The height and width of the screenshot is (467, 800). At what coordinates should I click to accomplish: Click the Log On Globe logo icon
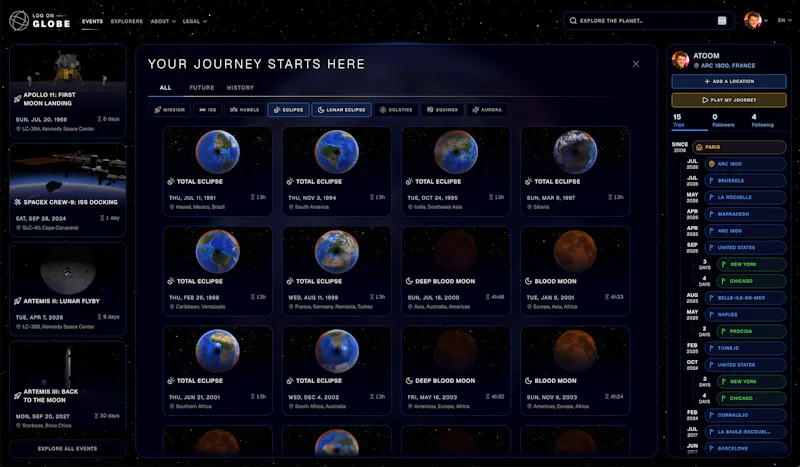[x=19, y=21]
